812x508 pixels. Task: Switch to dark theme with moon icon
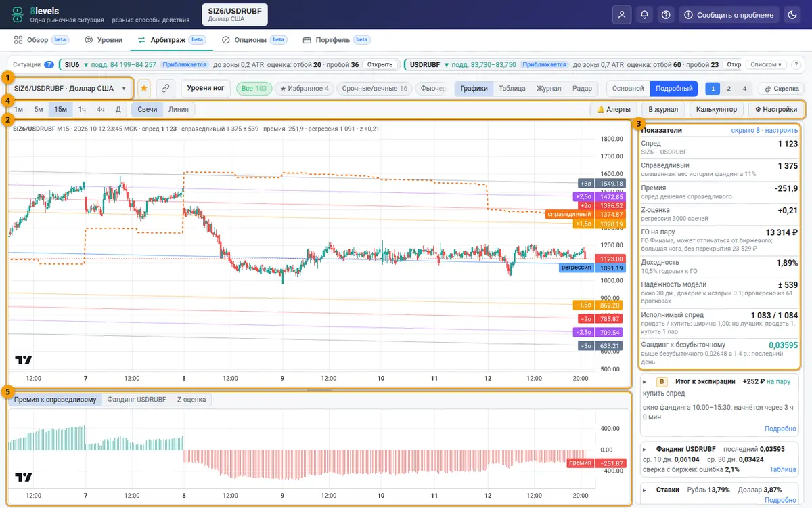(792, 15)
